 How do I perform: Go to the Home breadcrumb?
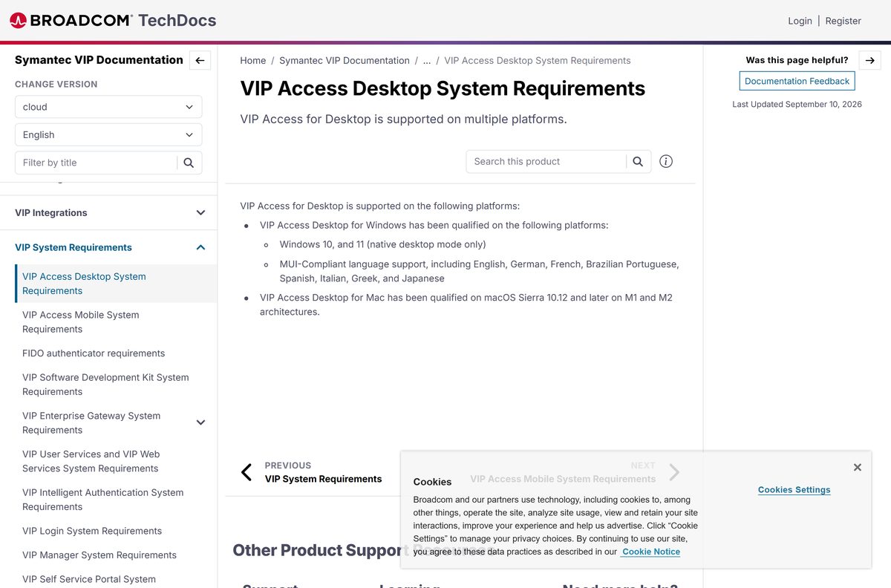(x=253, y=61)
